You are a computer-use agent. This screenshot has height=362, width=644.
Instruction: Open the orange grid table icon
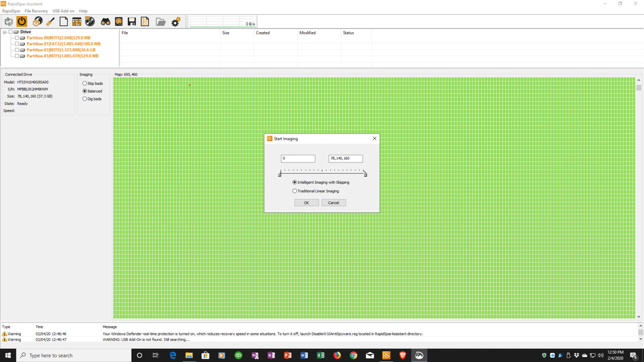coord(76,22)
